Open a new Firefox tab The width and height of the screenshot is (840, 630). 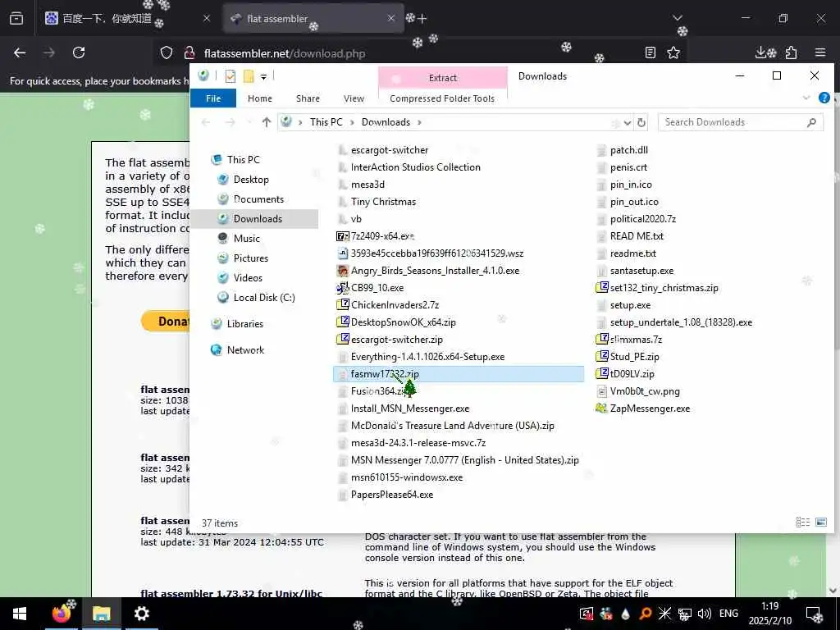click(422, 19)
